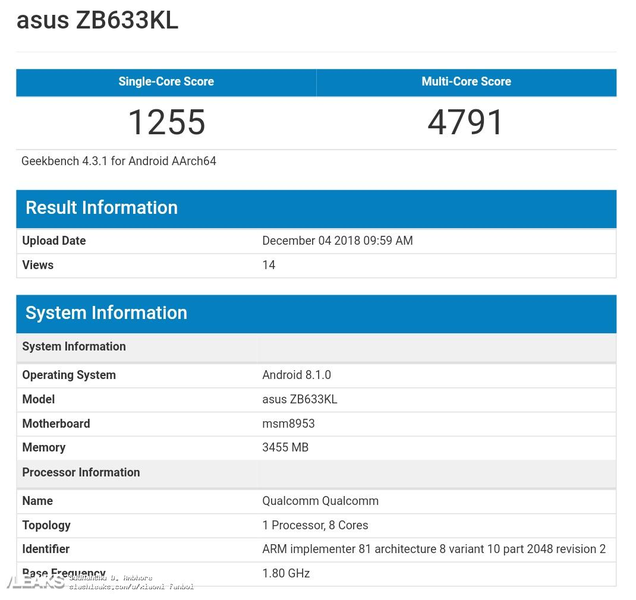Click the 'Result Information' section header

click(x=316, y=209)
